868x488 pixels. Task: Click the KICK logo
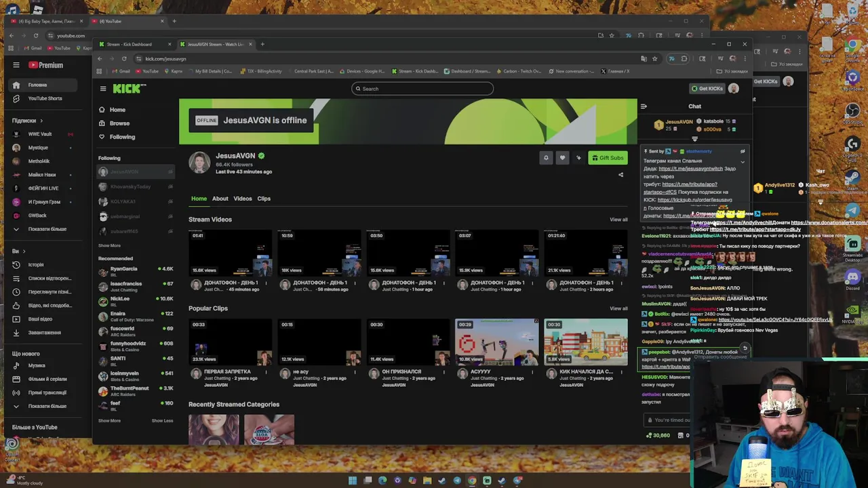coord(130,88)
